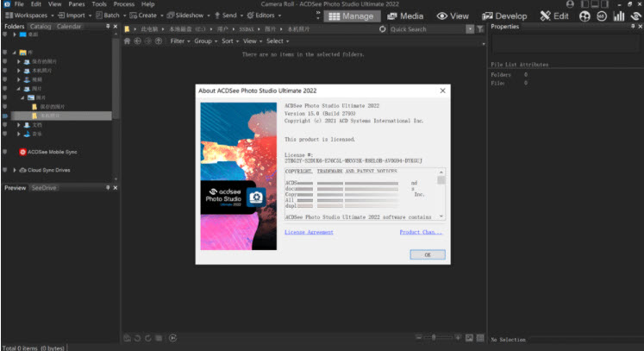Expand the Cloud Sync Drives tree node

tap(16, 170)
